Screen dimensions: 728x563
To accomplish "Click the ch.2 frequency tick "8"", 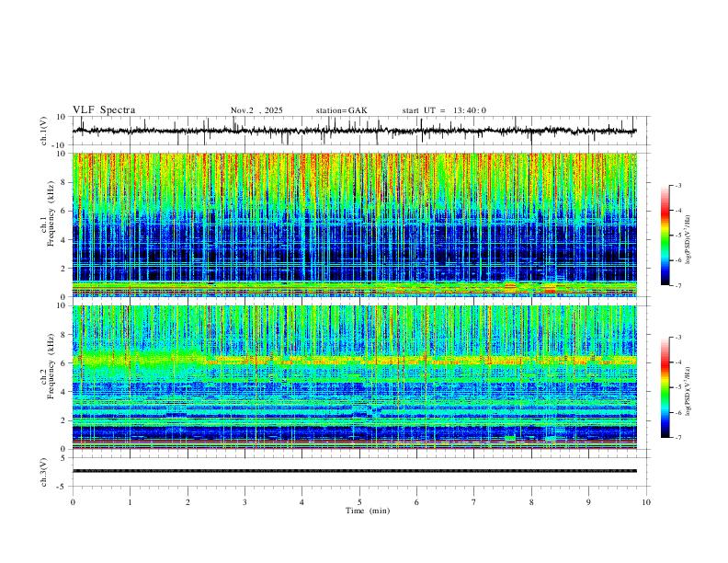I will tap(63, 335).
